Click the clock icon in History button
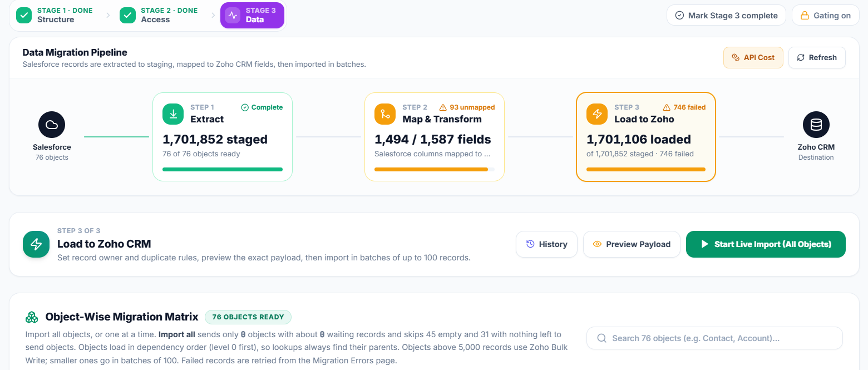This screenshot has width=868, height=370. point(530,244)
